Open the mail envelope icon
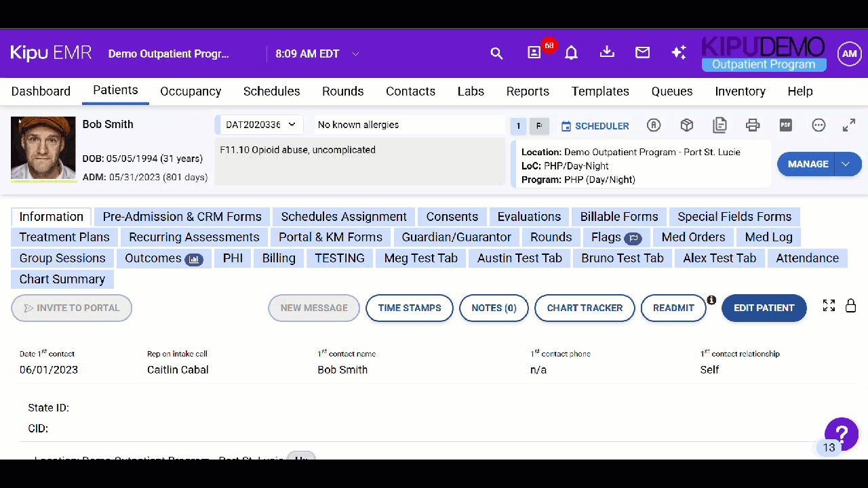This screenshot has width=868, height=488. pos(642,53)
